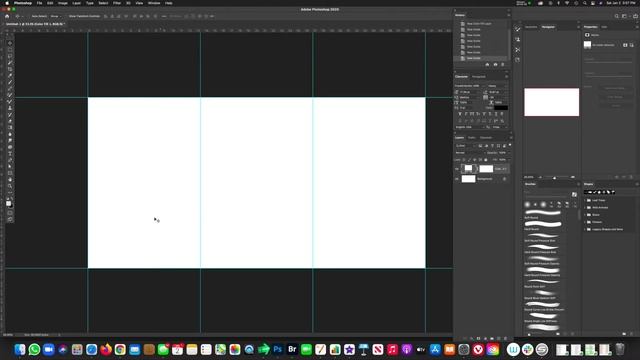Click the Color Fill 1 layer mask thumbnail
Screen dimensions: 640x360
pyautogui.click(x=486, y=169)
